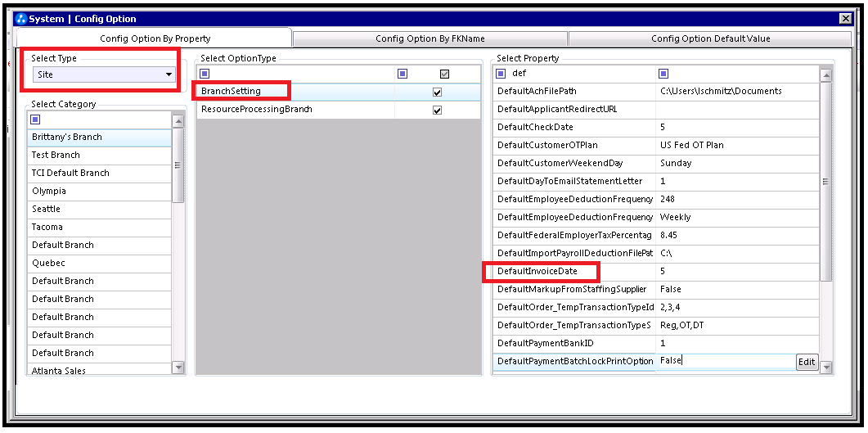Select the BranchSetting option type row

point(339,92)
